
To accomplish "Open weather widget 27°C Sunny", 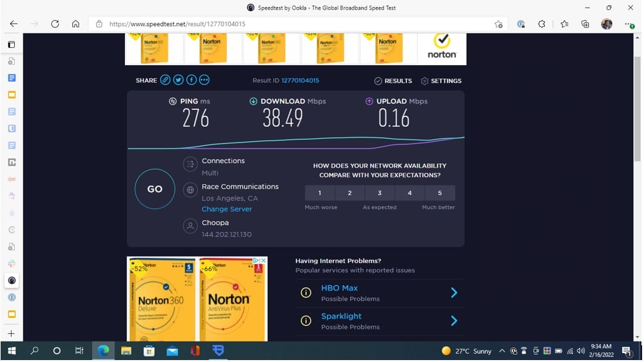I will tap(466, 351).
